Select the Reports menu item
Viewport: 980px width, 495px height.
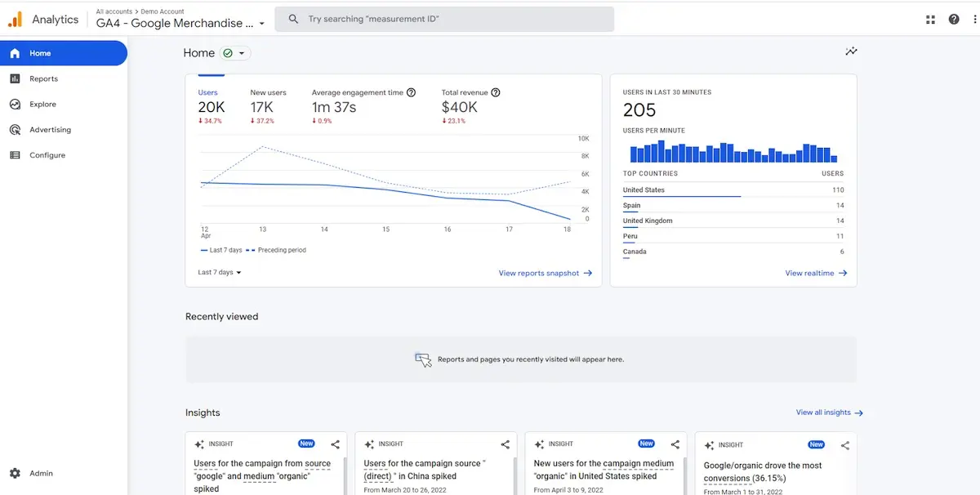click(x=64, y=78)
